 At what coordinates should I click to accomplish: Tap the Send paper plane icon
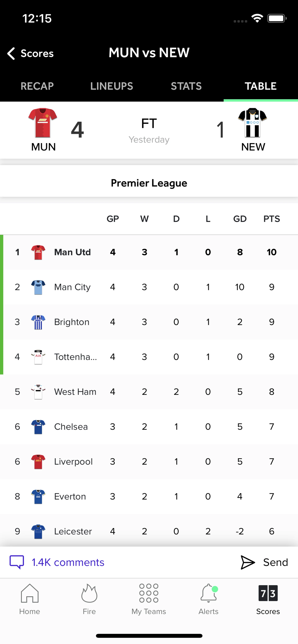point(248,563)
